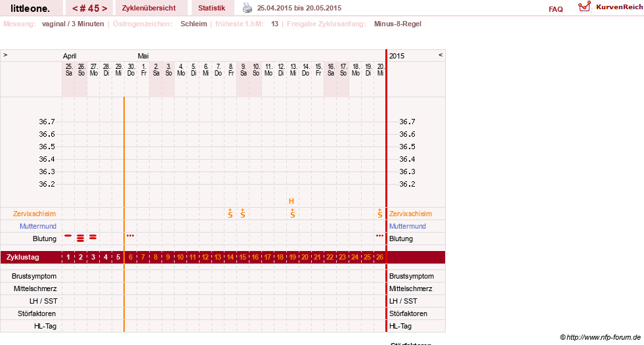Screen dimensions: 644x345
Task: Click date header 8. Fr
Action: point(231,70)
